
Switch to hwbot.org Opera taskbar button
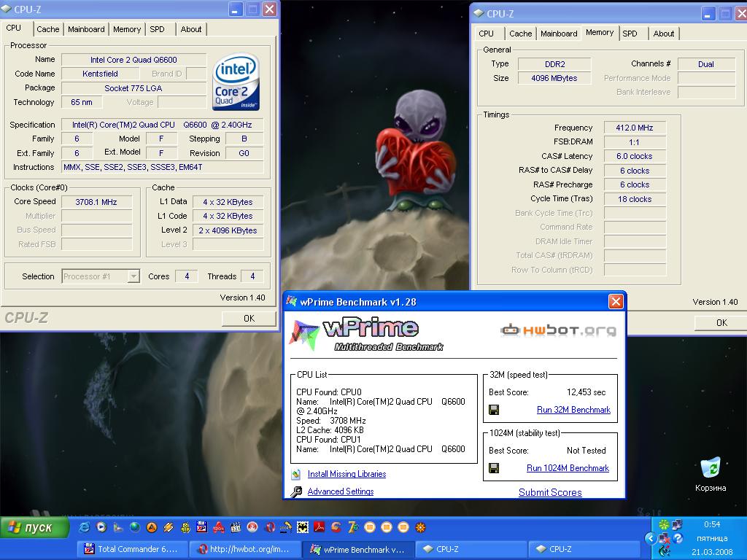(245, 549)
